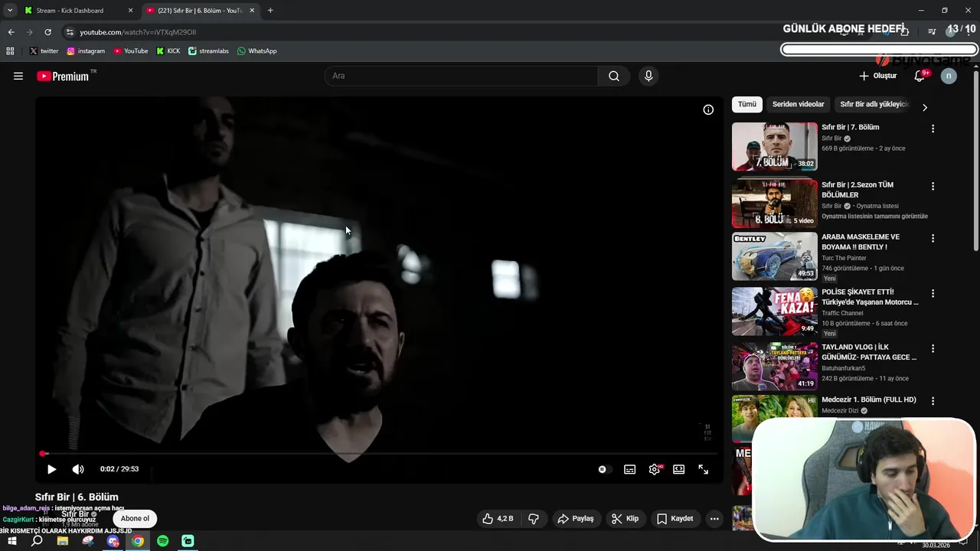Image resolution: width=980 pixels, height=551 pixels.
Task: Open TAYLAND VLOG video title
Action: (869, 352)
